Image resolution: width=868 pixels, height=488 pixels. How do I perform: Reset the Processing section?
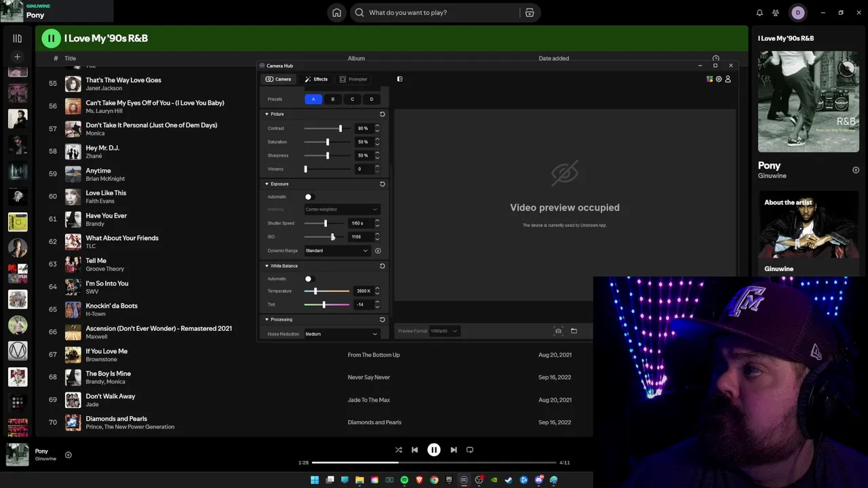point(382,319)
